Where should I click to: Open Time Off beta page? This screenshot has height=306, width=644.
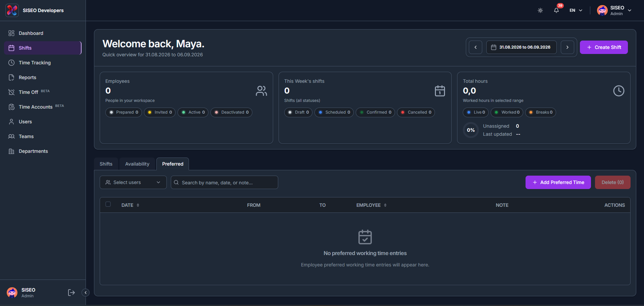[x=43, y=92]
